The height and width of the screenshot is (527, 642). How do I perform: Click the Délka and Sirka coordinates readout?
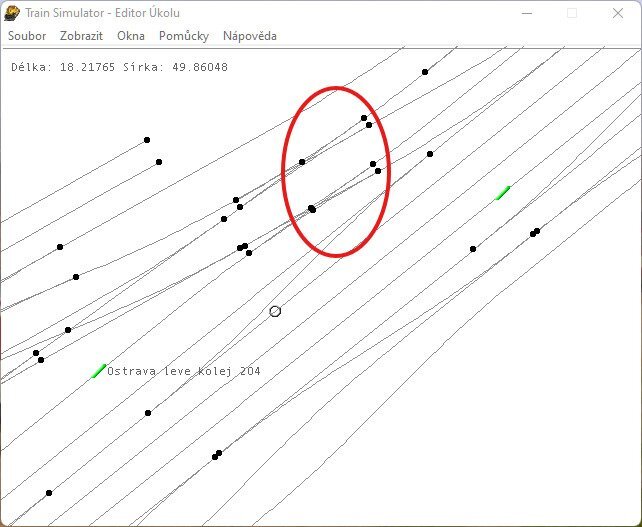(119, 68)
